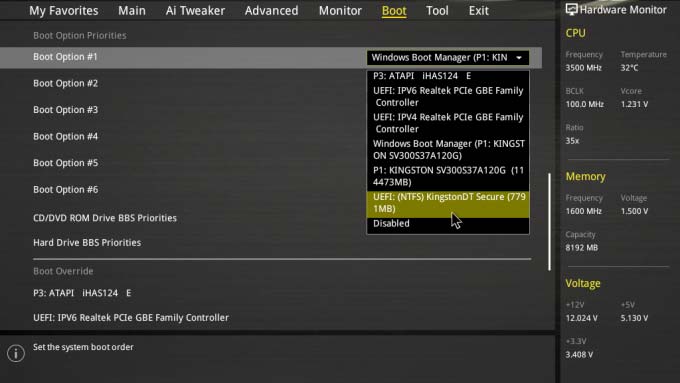Click the 1600 MHz memory frequency value
Screen dimensions: 680x383
[x=584, y=211]
